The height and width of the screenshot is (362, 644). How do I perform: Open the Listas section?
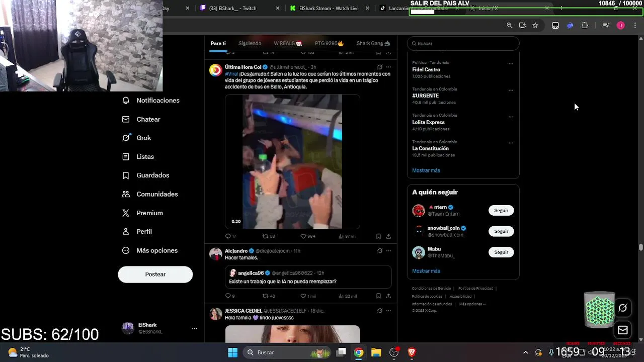click(x=138, y=156)
